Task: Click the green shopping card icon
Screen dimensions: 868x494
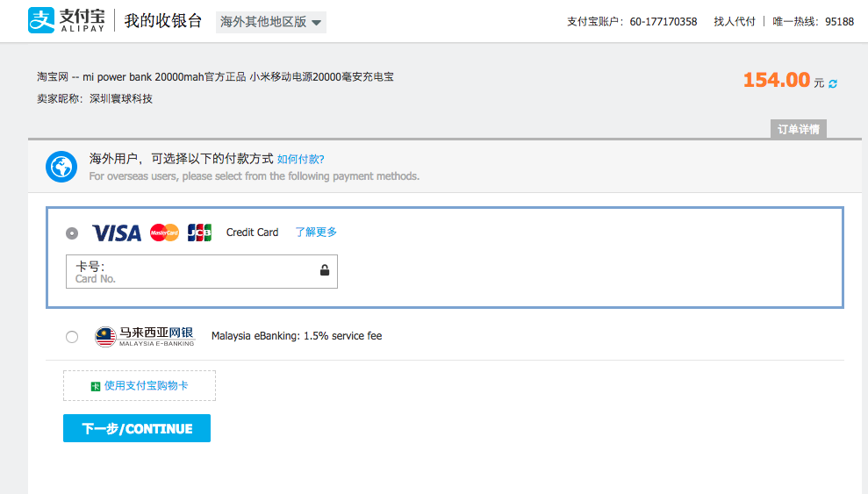Action: [96, 386]
